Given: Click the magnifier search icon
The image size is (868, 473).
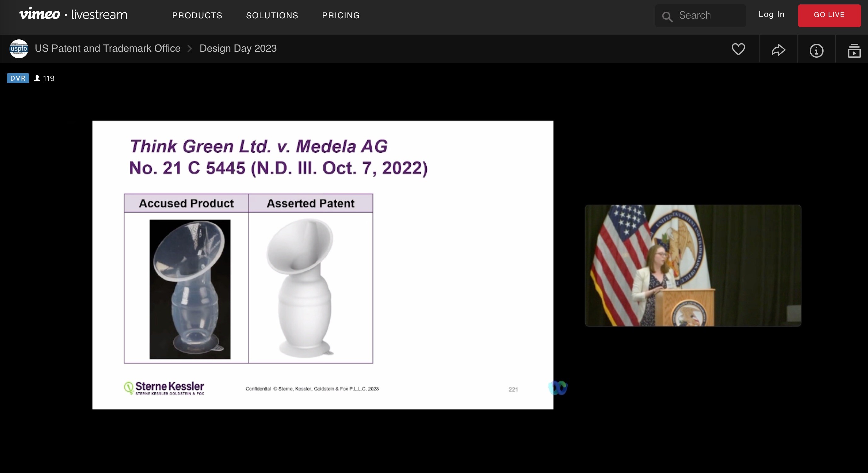Looking at the screenshot, I should tap(667, 16).
